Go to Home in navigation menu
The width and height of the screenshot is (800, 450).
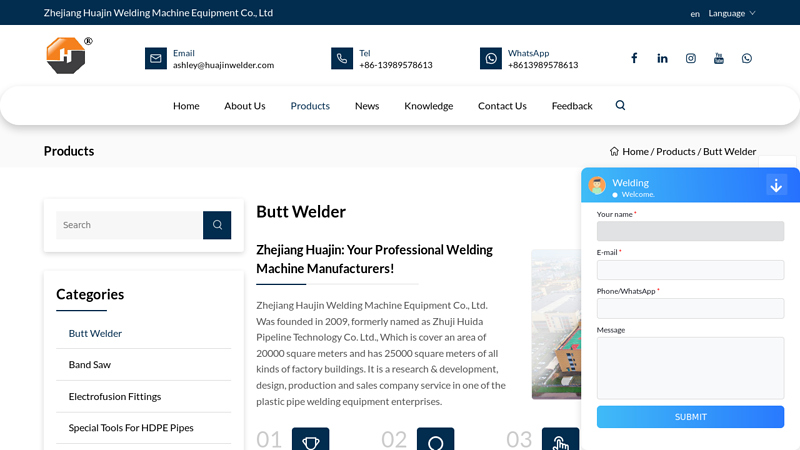186,106
